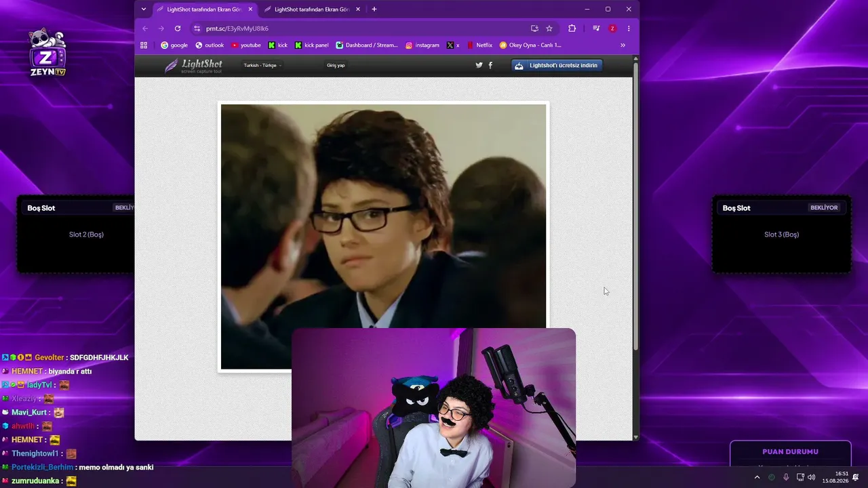The image size is (868, 488).
Task: Click Gevolter's username in chat
Action: (49, 357)
